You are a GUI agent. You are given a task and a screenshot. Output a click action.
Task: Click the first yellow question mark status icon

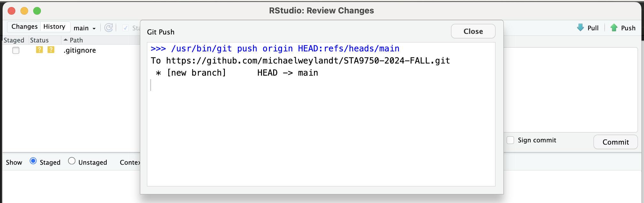[39, 50]
